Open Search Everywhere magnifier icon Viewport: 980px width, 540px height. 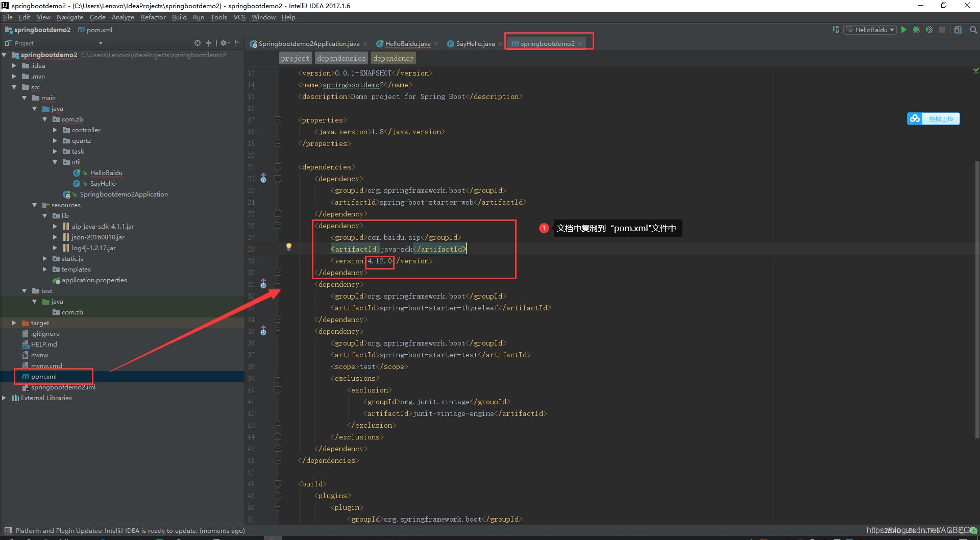pyautogui.click(x=973, y=30)
